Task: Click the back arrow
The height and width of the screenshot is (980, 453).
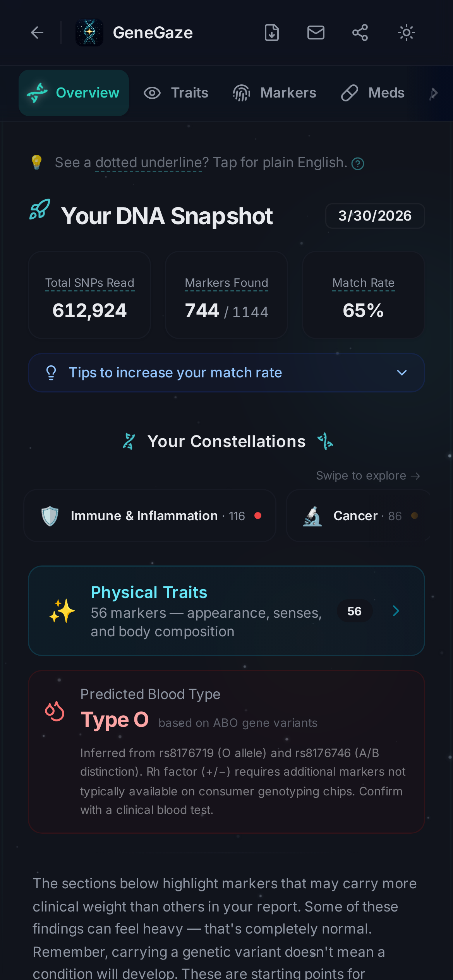Action: click(37, 33)
